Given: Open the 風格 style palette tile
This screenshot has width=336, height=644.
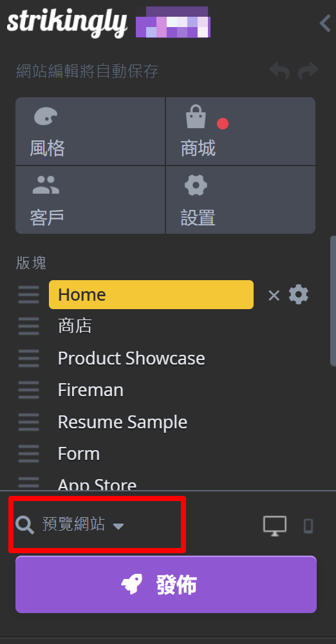Looking at the screenshot, I should point(90,131).
